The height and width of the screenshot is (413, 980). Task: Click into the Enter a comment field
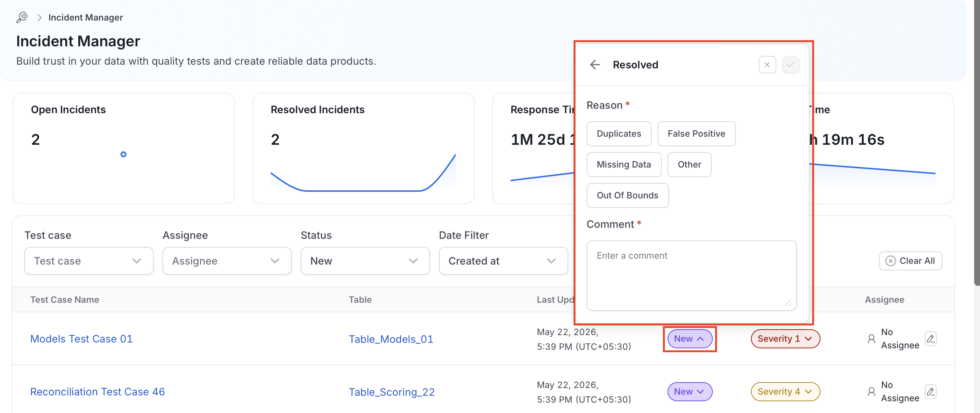pyautogui.click(x=691, y=275)
